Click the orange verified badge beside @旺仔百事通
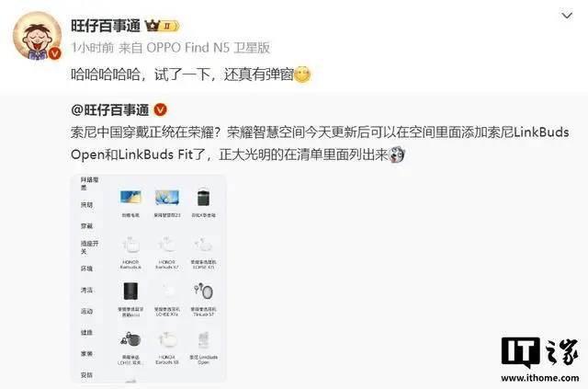This screenshot has width=588, height=389. click(x=161, y=109)
